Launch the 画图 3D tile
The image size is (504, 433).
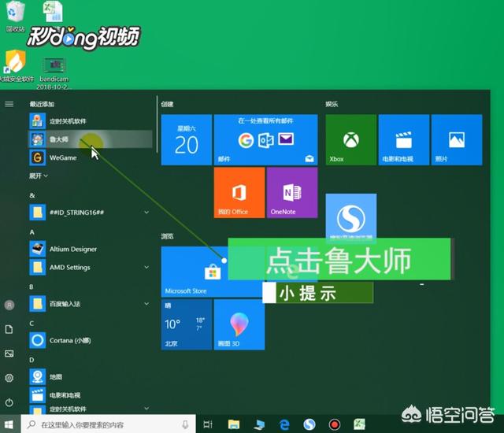(239, 324)
